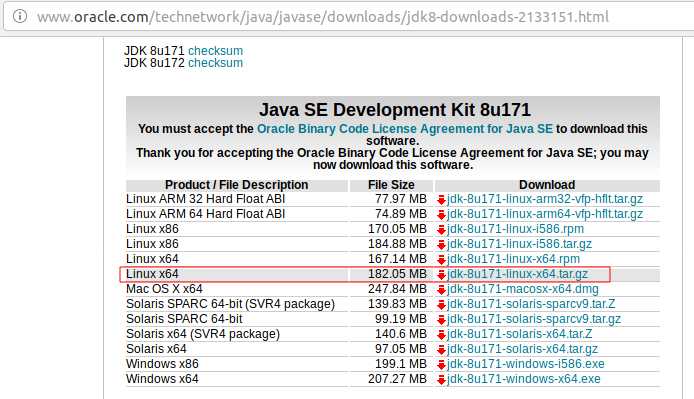694x399 pixels.
Task: Download jdk-8u171-solaris-sparcv9.tar.Z
Action: tap(531, 304)
